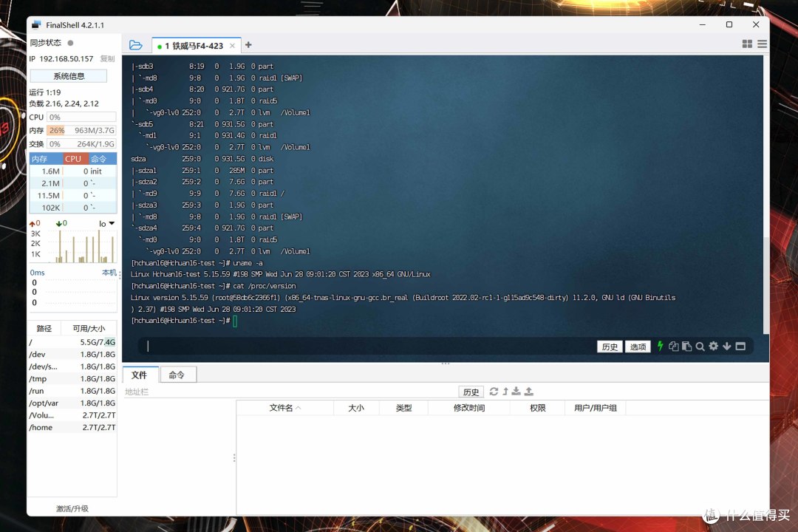Screen dimensions: 798x532
Task: Open the 选项 options button
Action: [x=638, y=347]
